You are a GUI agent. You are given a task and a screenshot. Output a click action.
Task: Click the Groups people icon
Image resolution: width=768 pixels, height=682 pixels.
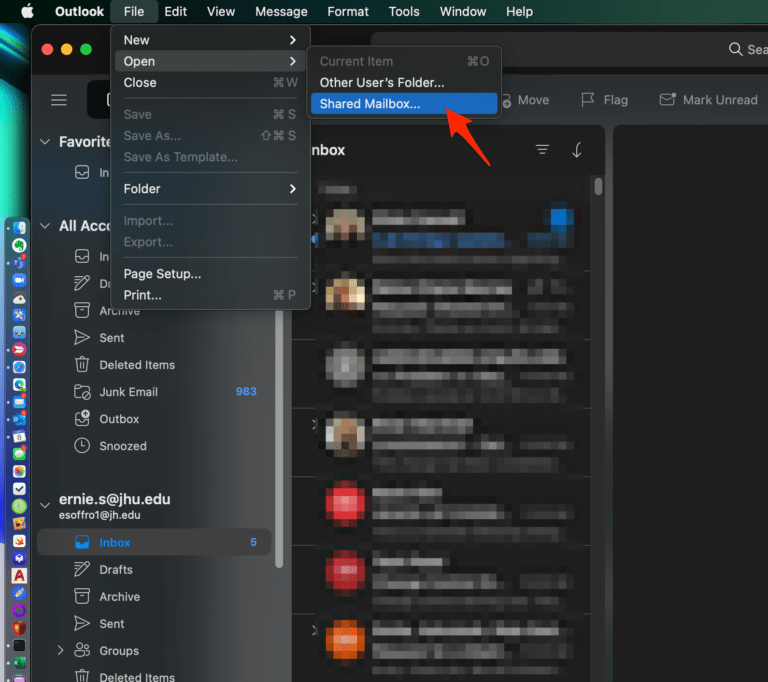click(x=82, y=650)
